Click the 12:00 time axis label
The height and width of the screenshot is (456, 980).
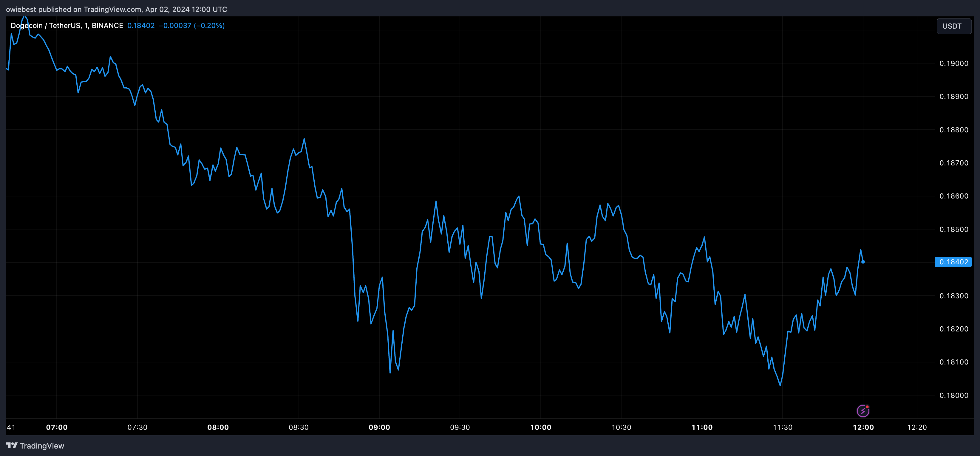(x=863, y=427)
